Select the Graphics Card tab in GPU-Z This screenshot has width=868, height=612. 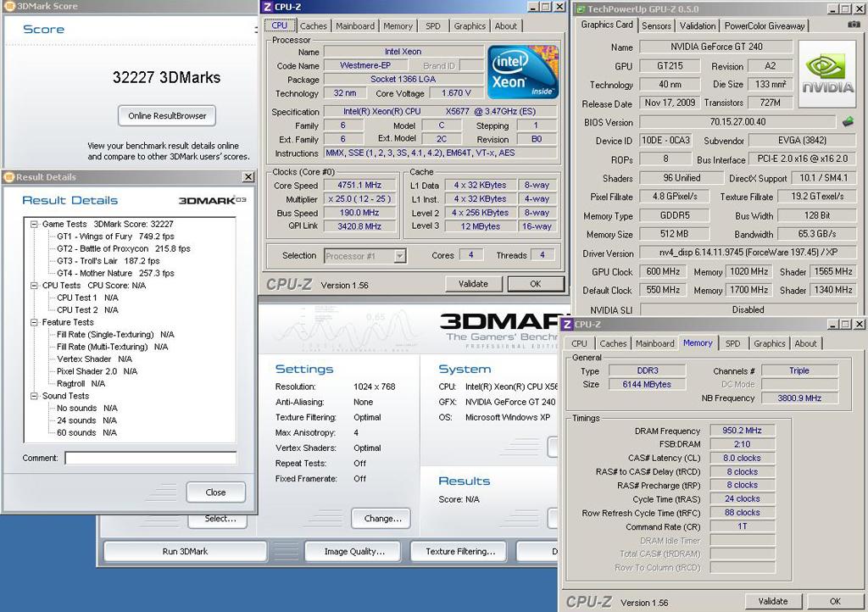(607, 25)
